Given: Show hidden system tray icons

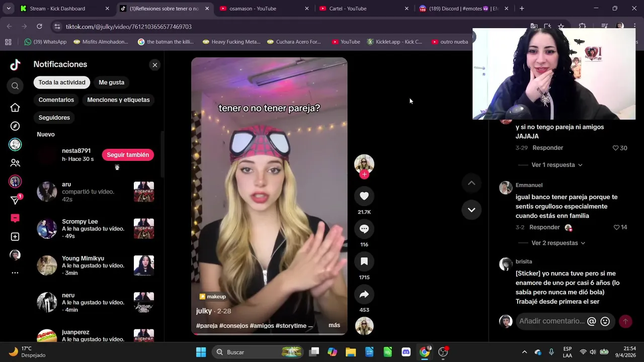Looking at the screenshot, I should pyautogui.click(x=524, y=352).
